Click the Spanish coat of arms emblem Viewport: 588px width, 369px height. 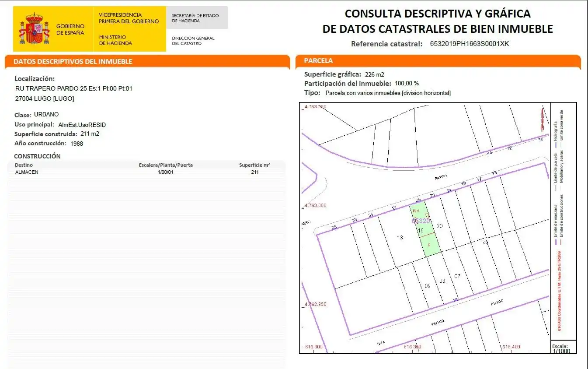point(34,28)
